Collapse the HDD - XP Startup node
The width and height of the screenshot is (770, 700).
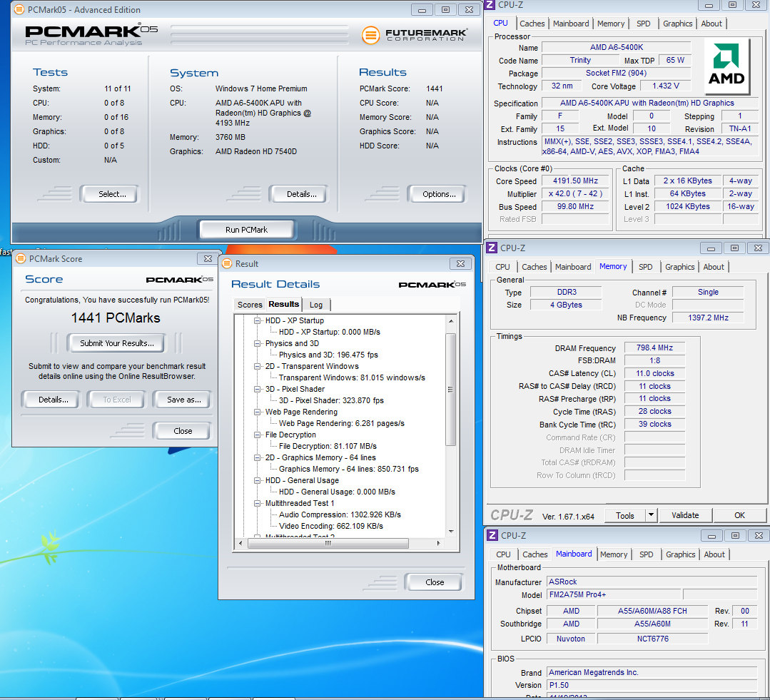coord(257,320)
